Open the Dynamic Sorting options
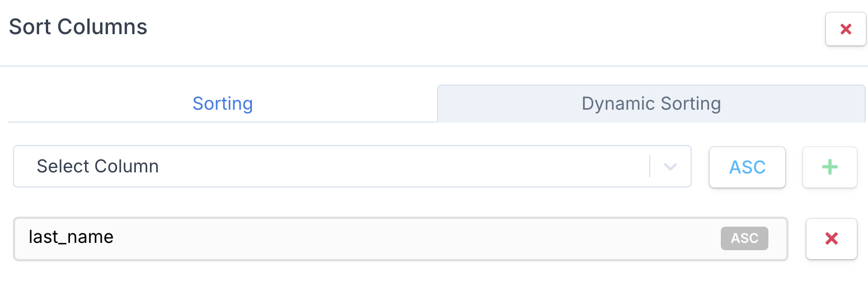Viewport: 868px width, 286px height. [651, 104]
